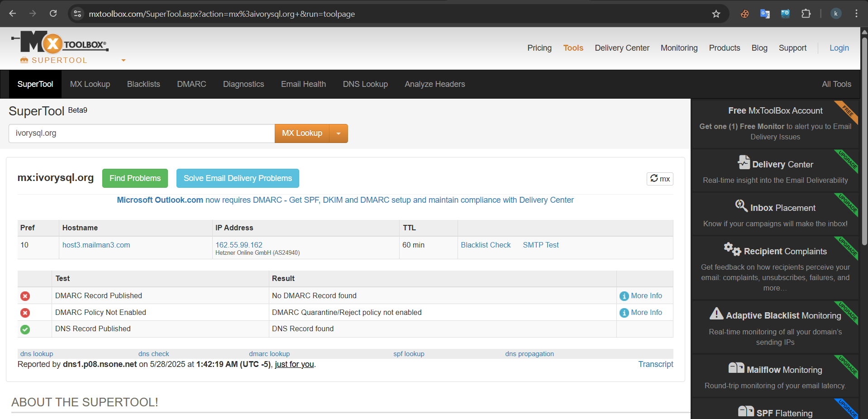Click the MxToolbox logo
The image size is (868, 419).
coord(60,43)
